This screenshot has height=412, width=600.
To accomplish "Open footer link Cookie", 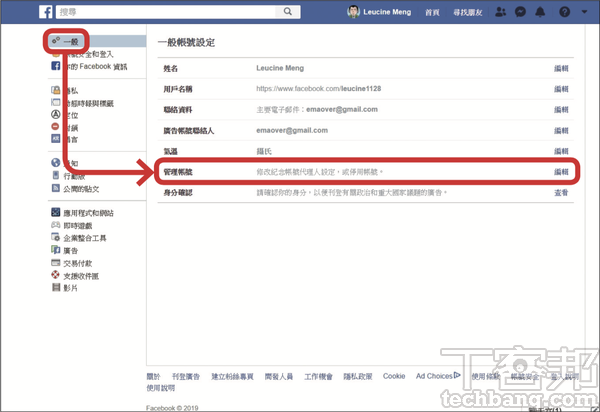I will pyautogui.click(x=394, y=376).
